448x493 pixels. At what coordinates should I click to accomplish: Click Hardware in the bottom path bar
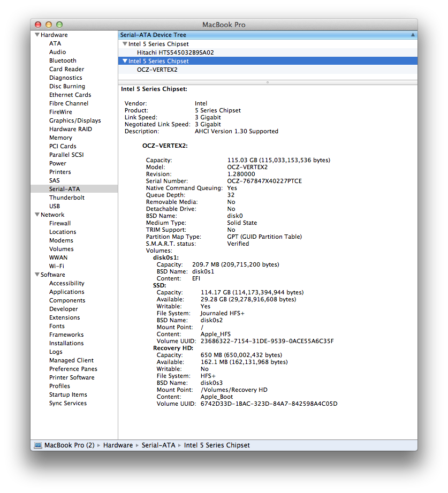118,445
